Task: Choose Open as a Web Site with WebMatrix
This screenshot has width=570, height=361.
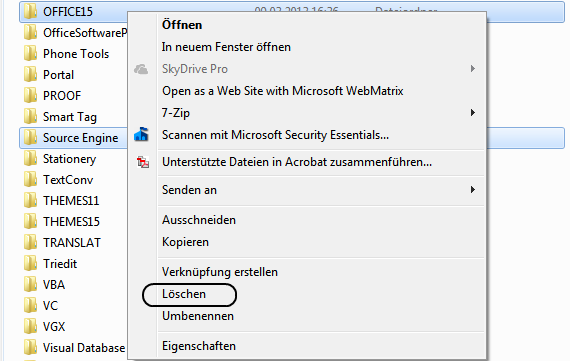Action: (x=283, y=91)
